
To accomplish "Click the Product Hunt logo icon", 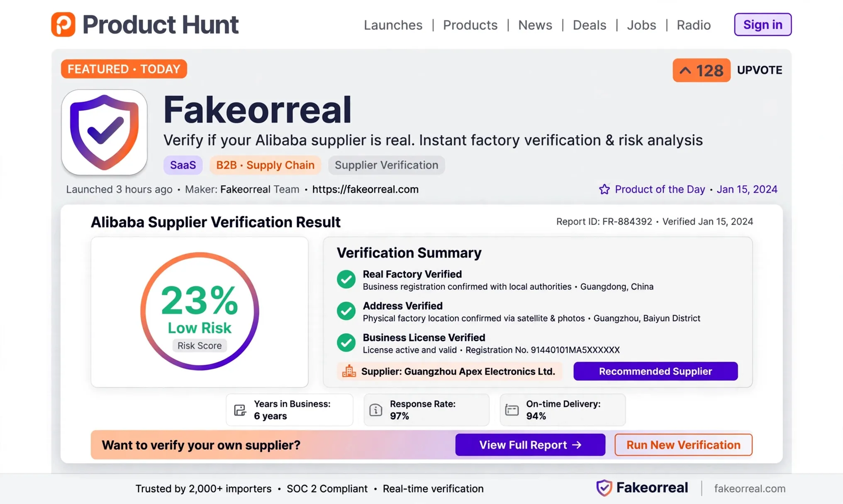I will pos(63,24).
